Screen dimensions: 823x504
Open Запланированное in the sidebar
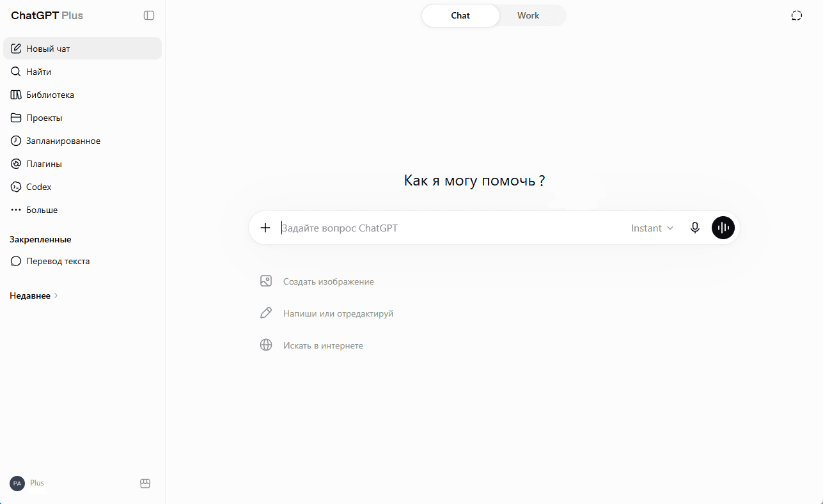tap(82, 141)
